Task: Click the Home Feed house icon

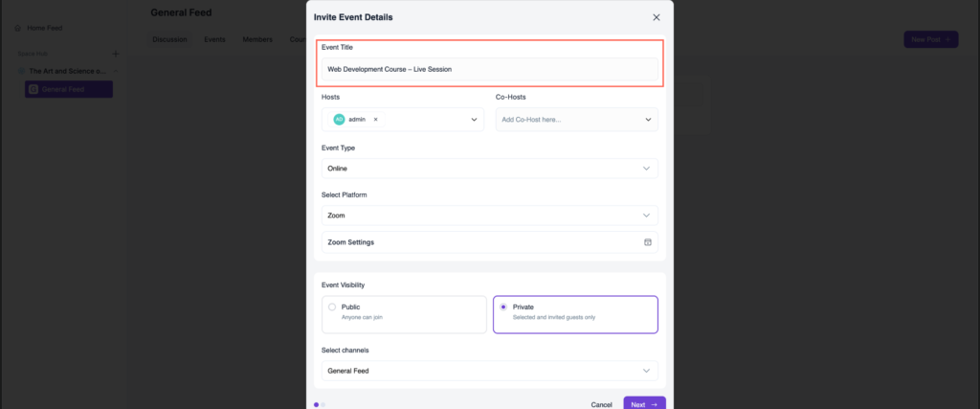Action: 17,28
